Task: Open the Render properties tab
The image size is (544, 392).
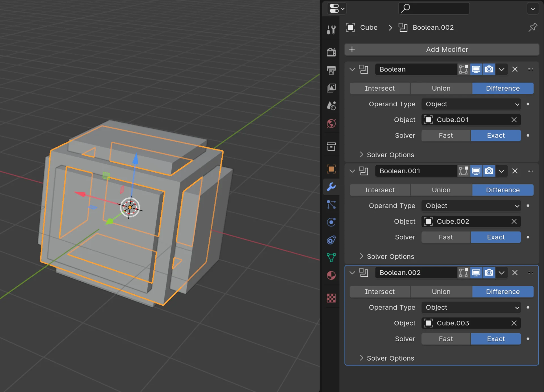Action: pyautogui.click(x=331, y=52)
